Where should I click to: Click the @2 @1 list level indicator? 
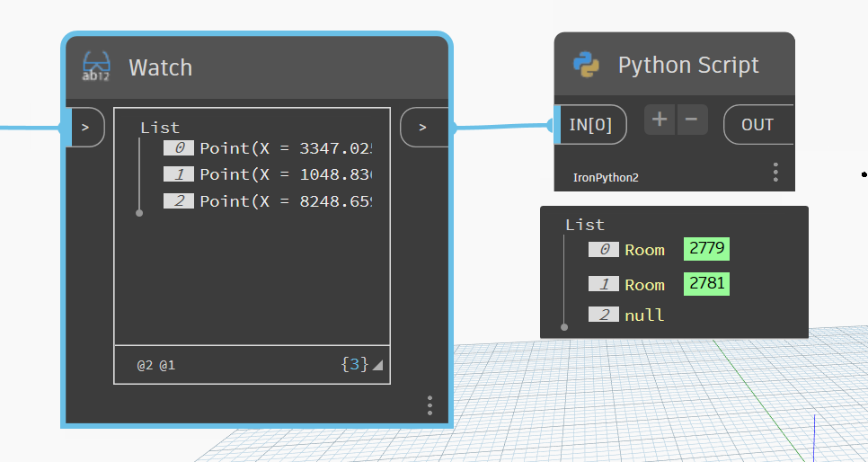point(156,365)
